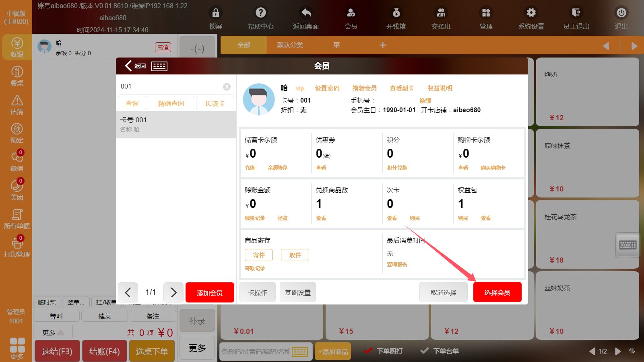Expand the 更多 options above the total
The image size is (644, 362).
pos(53,332)
